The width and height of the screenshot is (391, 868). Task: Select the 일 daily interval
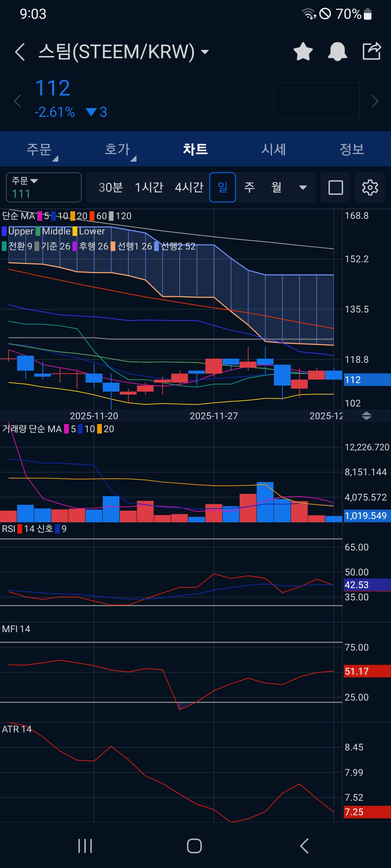click(x=223, y=187)
